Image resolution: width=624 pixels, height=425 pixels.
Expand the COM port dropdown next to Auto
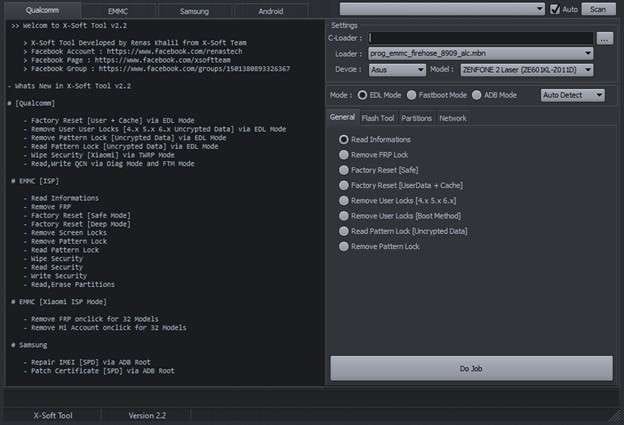click(x=442, y=9)
